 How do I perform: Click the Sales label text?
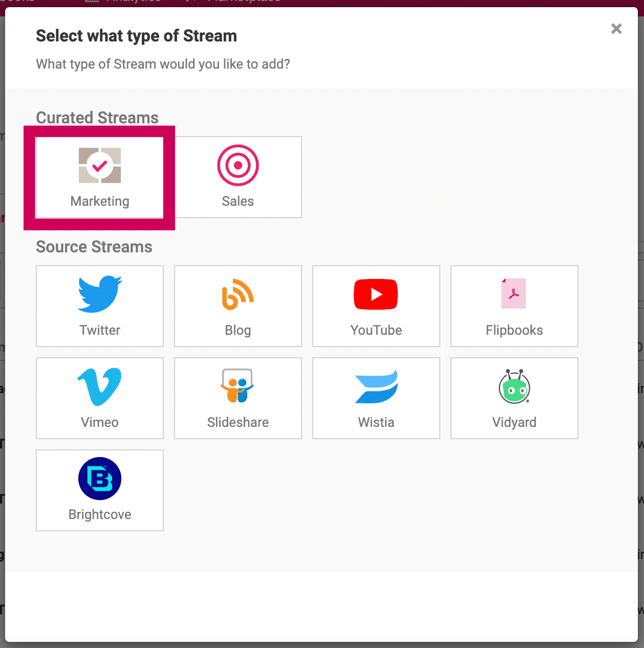(x=238, y=201)
